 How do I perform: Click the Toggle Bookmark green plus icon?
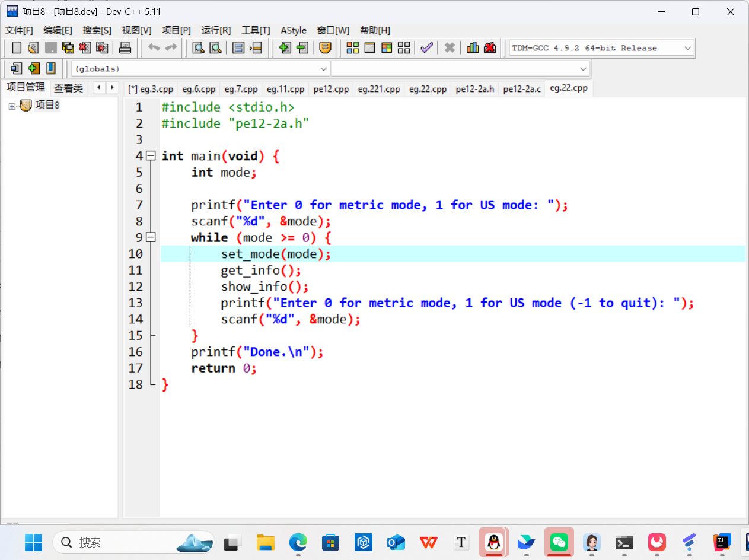34,68
